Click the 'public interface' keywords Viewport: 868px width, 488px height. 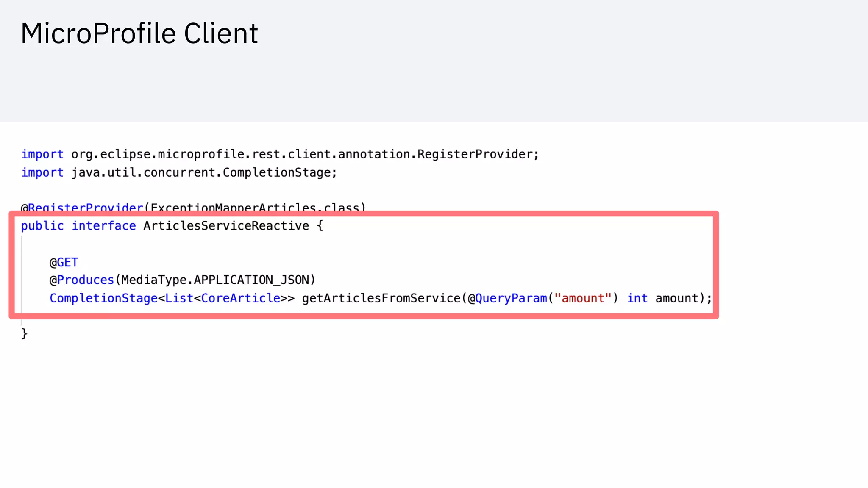79,226
